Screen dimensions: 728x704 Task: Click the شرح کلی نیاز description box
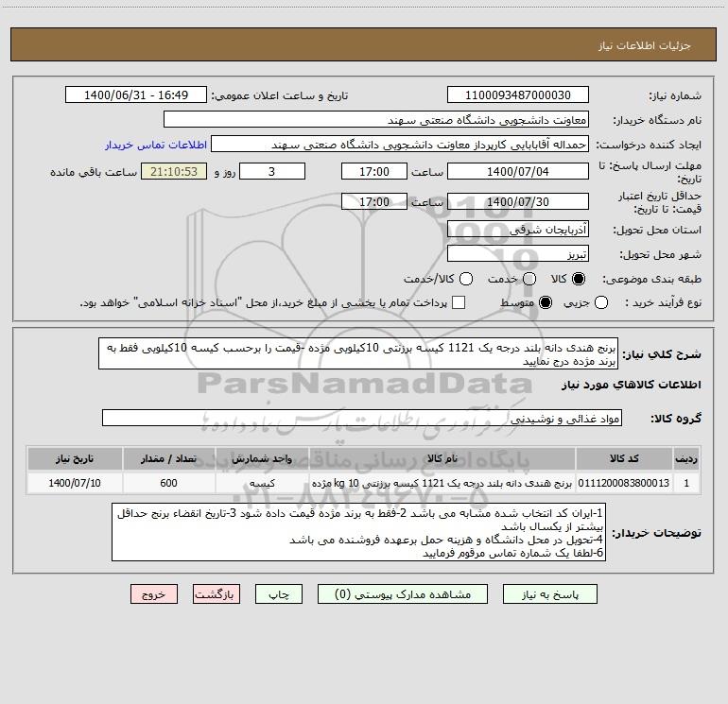click(358, 353)
